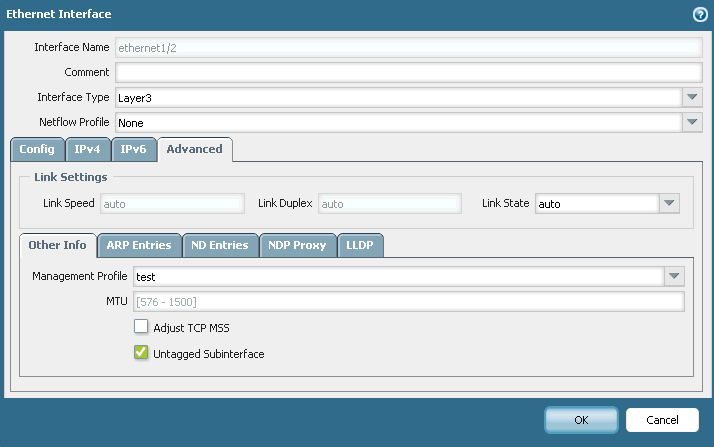Expand the Netflow Profile dropdown
714x447 pixels.
click(692, 122)
